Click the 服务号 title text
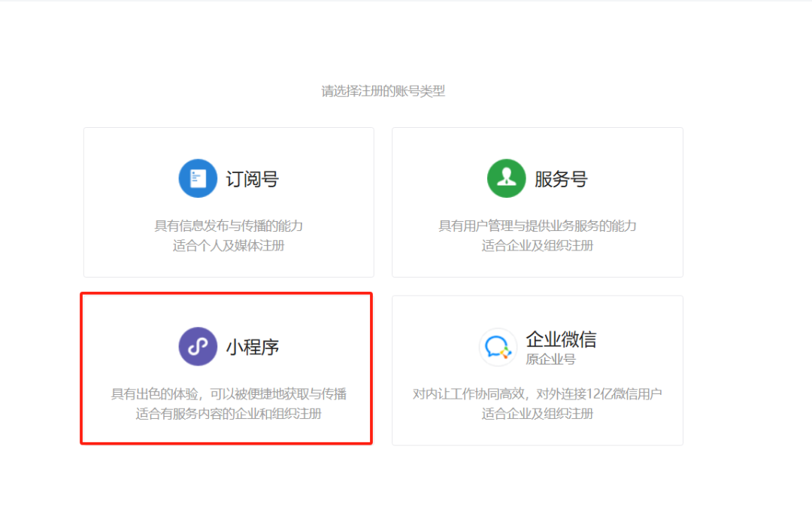Viewport: 812px width, 510px height. (x=560, y=178)
